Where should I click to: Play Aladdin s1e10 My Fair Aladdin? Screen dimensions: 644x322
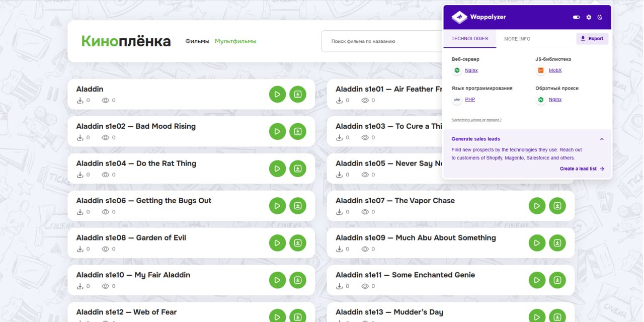pos(277,280)
